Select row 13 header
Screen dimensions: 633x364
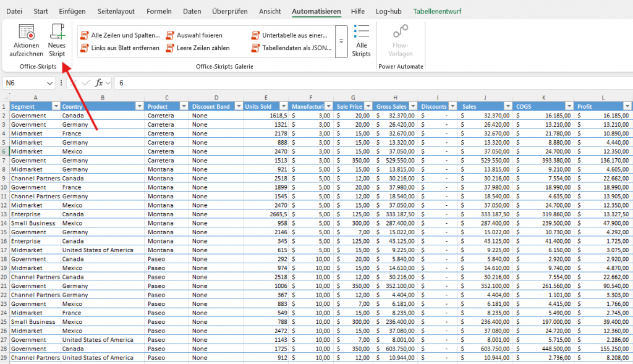(x=4, y=214)
